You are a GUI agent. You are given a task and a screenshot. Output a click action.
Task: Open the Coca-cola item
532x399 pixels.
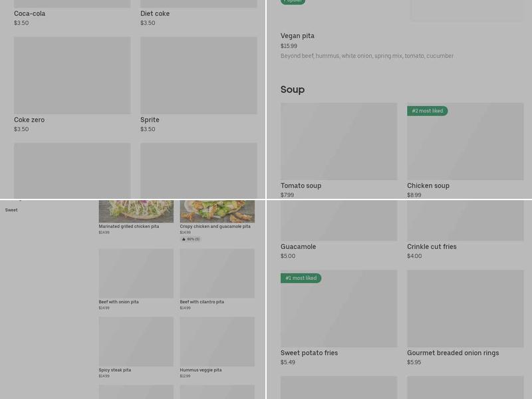click(x=29, y=13)
